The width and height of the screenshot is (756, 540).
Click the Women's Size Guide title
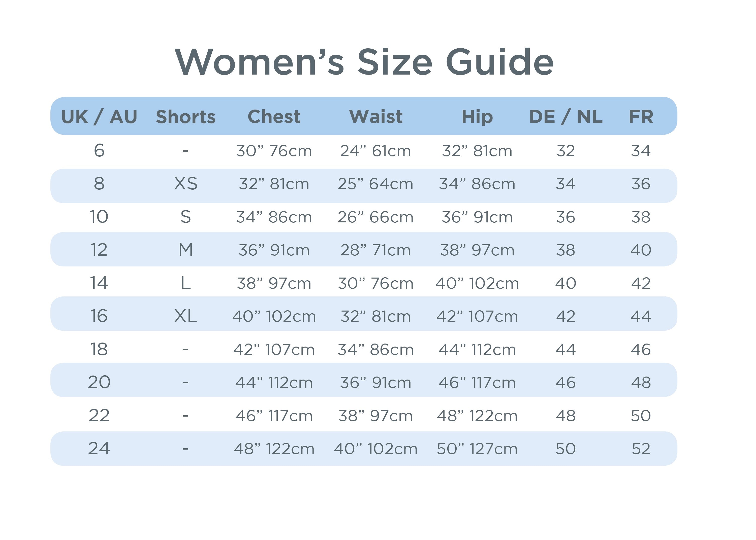pos(364,62)
